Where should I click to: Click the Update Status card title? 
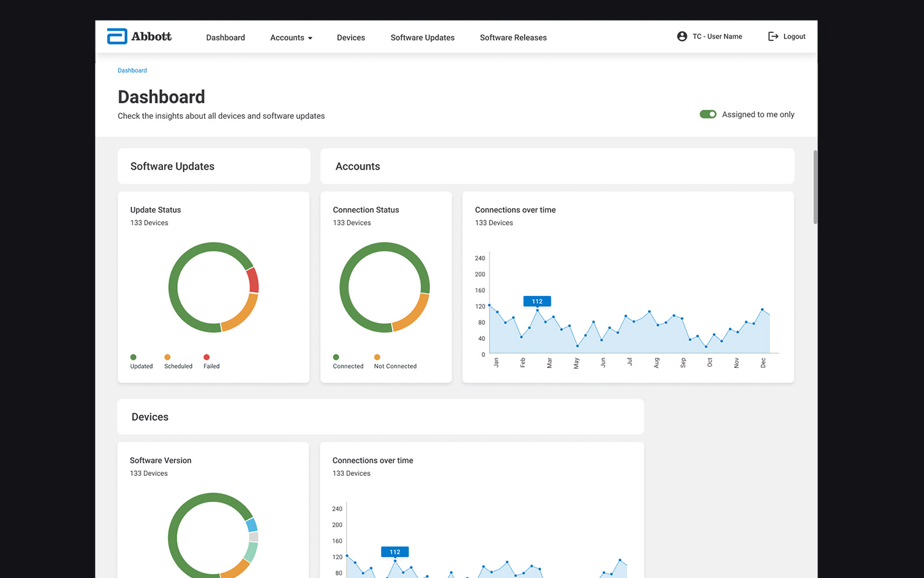(156, 210)
